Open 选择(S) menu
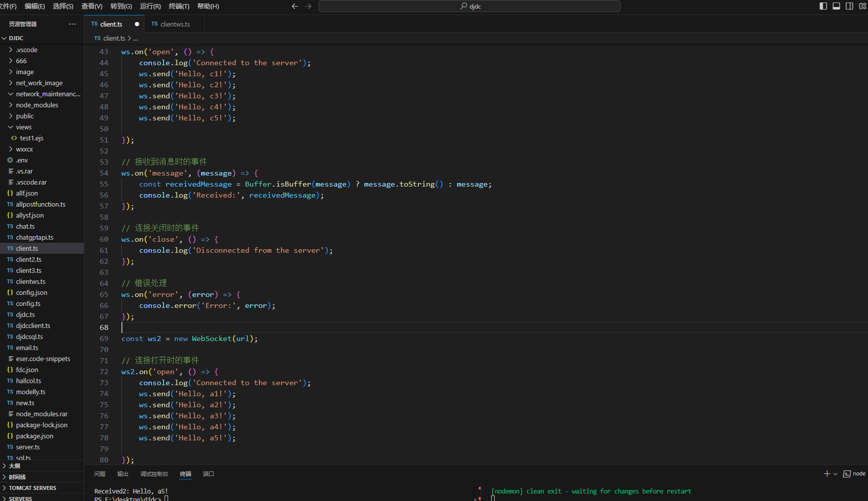The width and height of the screenshot is (868, 501). [x=63, y=6]
